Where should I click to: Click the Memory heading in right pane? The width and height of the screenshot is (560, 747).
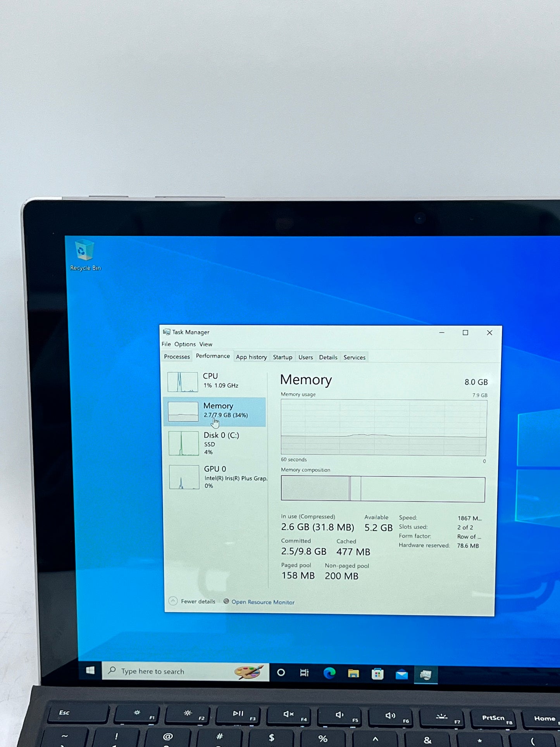coord(306,380)
